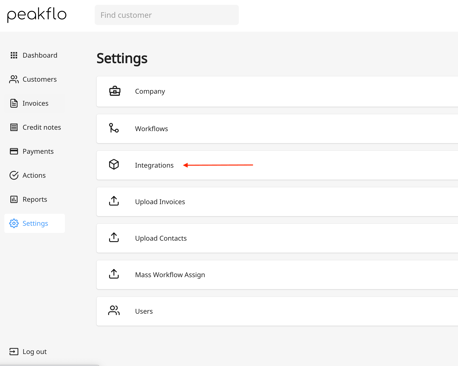Click the Settings page heading

tap(122, 58)
